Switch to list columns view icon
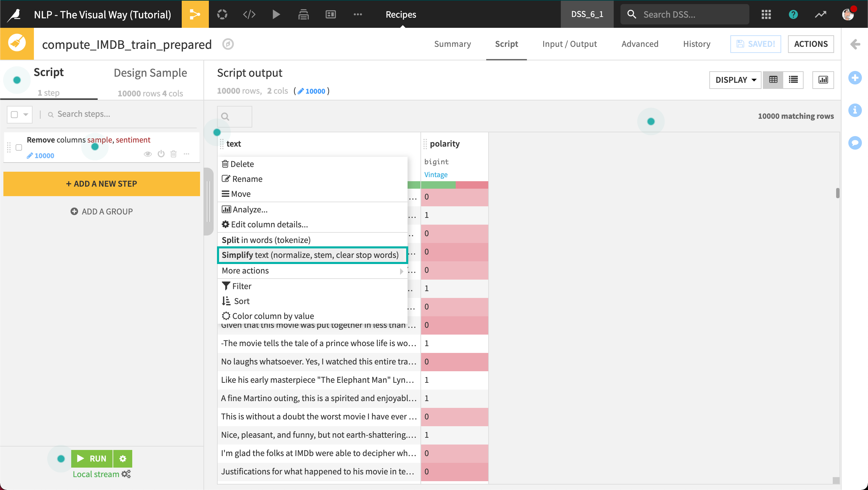 click(793, 80)
